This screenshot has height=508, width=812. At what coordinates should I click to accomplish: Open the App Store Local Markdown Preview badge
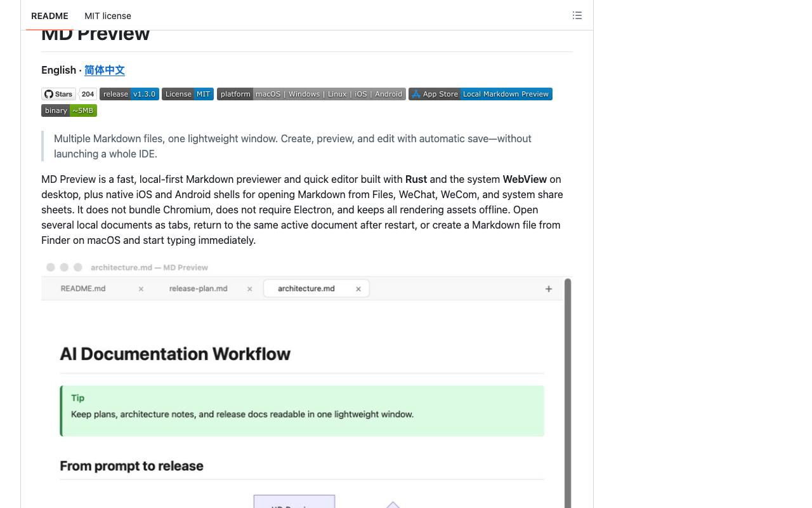click(x=480, y=94)
